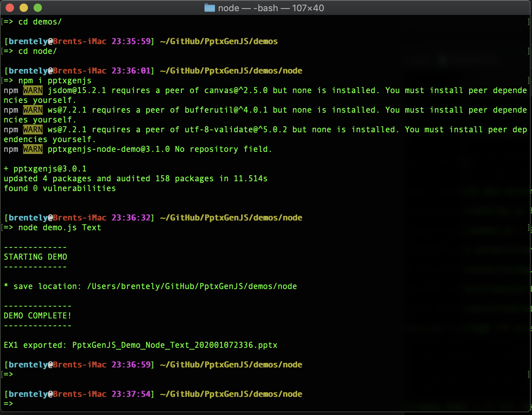Select the exported file name PptxGenJS_Demo_Node_Text_202001072336.pptx
This screenshot has width=532, height=415.
[174, 345]
